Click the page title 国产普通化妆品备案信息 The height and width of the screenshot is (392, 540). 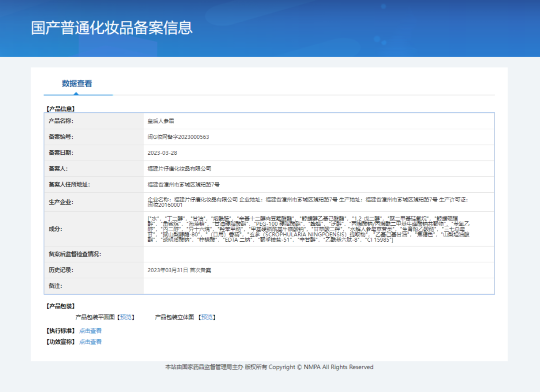(x=112, y=28)
